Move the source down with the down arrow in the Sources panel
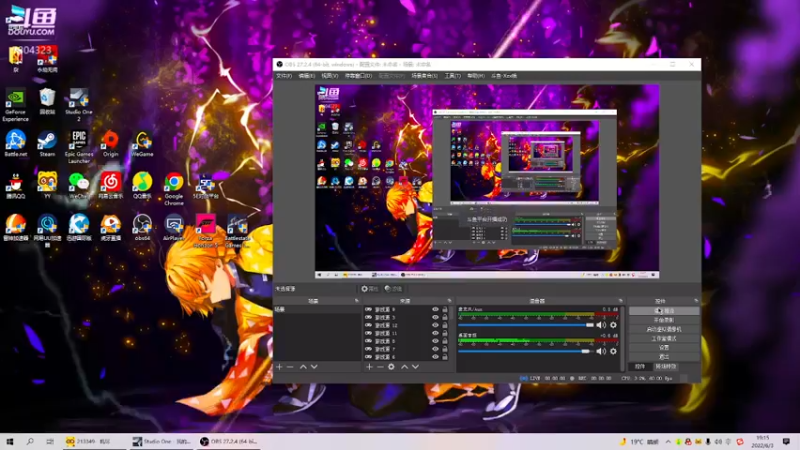The width and height of the screenshot is (800, 450). pyautogui.click(x=415, y=367)
